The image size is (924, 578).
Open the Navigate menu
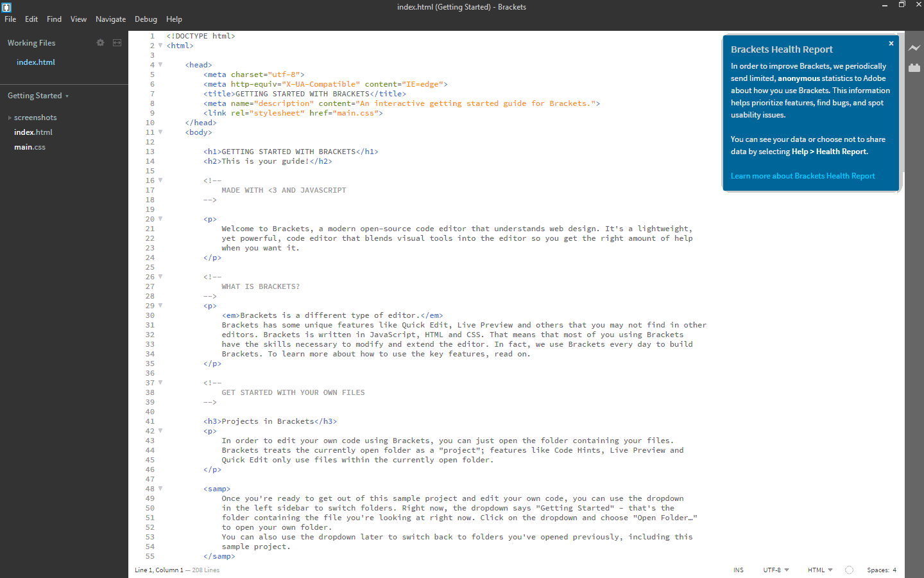110,19
